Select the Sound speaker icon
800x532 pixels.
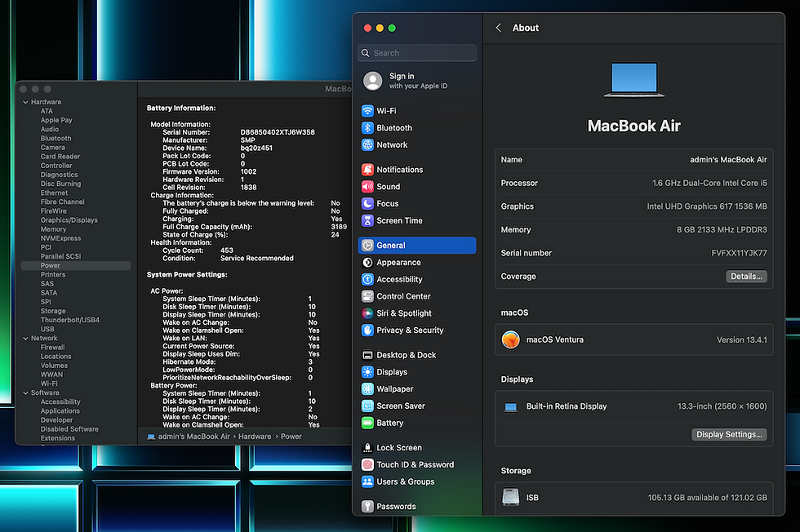367,187
